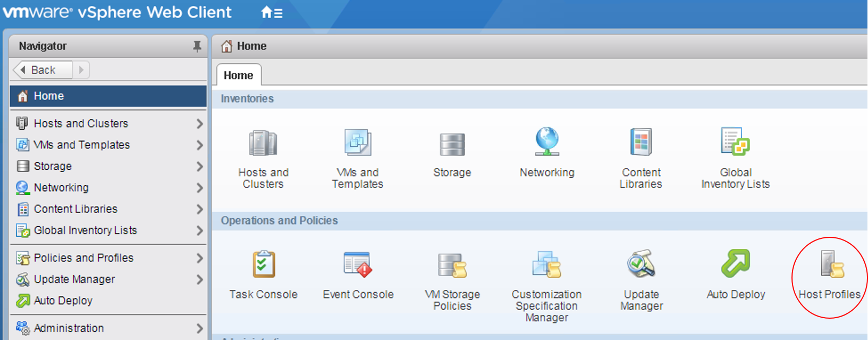Click the Administration navigator label
Image resolution: width=868 pixels, height=340 pixels.
pos(69,328)
